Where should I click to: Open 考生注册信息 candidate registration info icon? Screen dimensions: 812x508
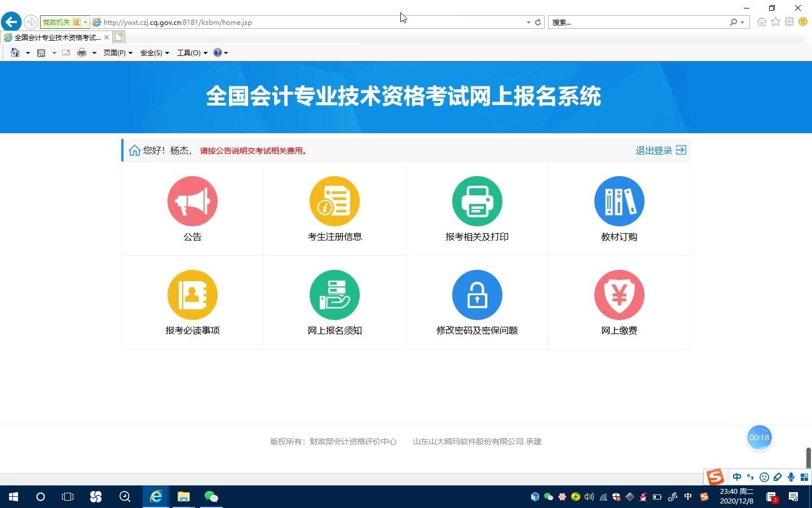tap(334, 201)
